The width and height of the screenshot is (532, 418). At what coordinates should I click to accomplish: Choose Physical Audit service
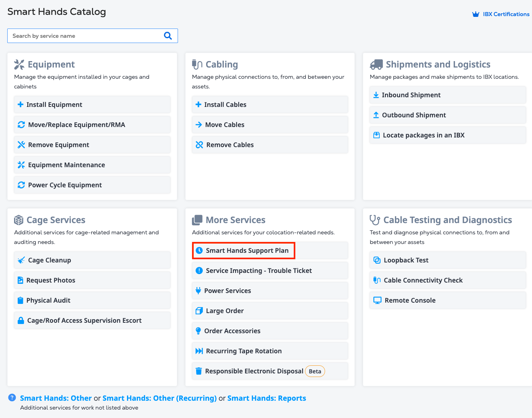click(92, 300)
